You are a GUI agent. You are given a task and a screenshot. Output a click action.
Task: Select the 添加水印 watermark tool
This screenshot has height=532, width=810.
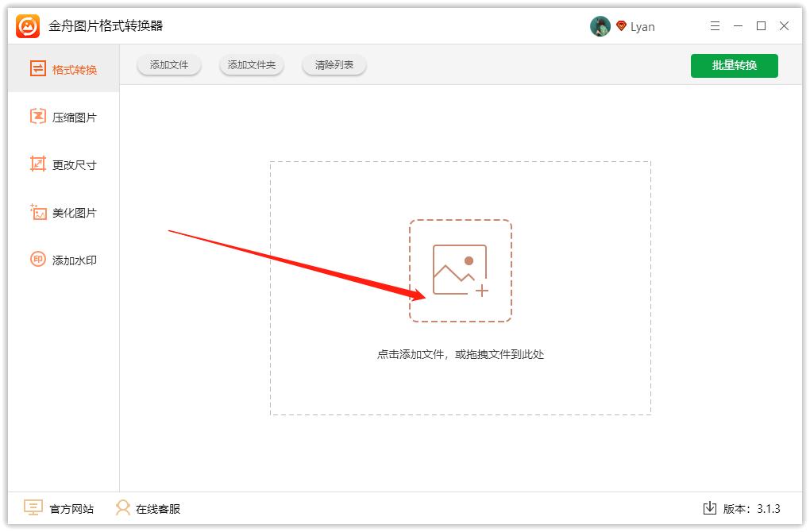pyautogui.click(x=64, y=259)
